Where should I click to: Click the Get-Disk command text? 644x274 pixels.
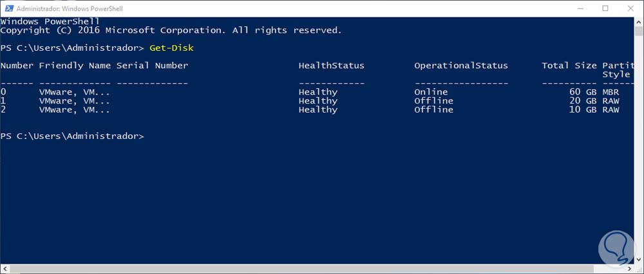(171, 48)
